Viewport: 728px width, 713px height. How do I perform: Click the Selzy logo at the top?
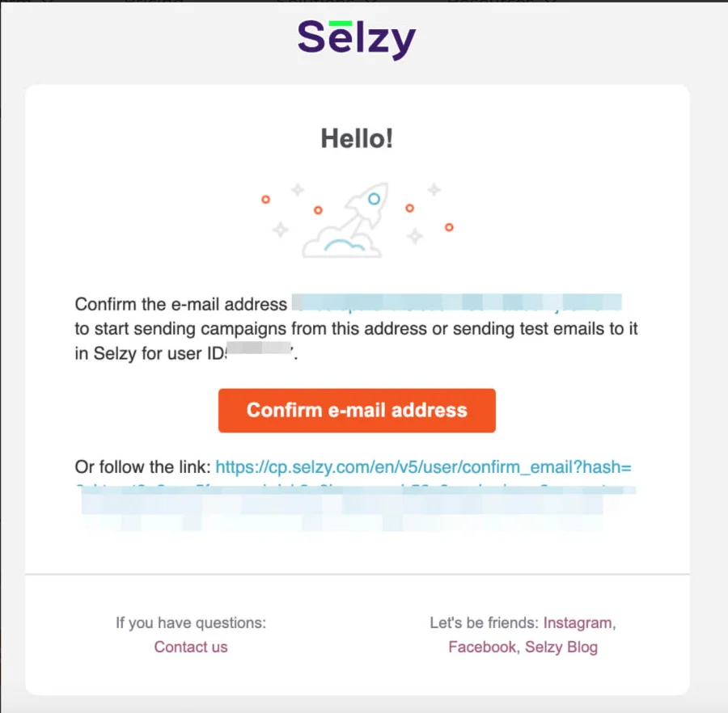(x=357, y=39)
